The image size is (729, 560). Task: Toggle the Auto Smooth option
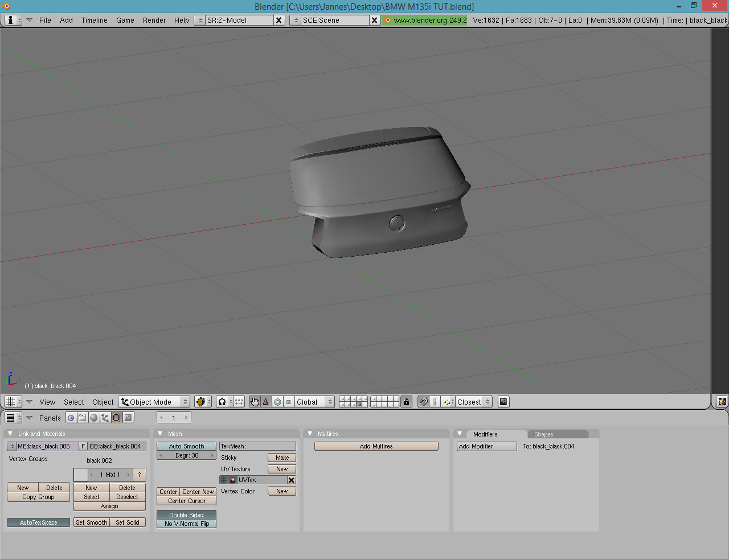tap(186, 446)
